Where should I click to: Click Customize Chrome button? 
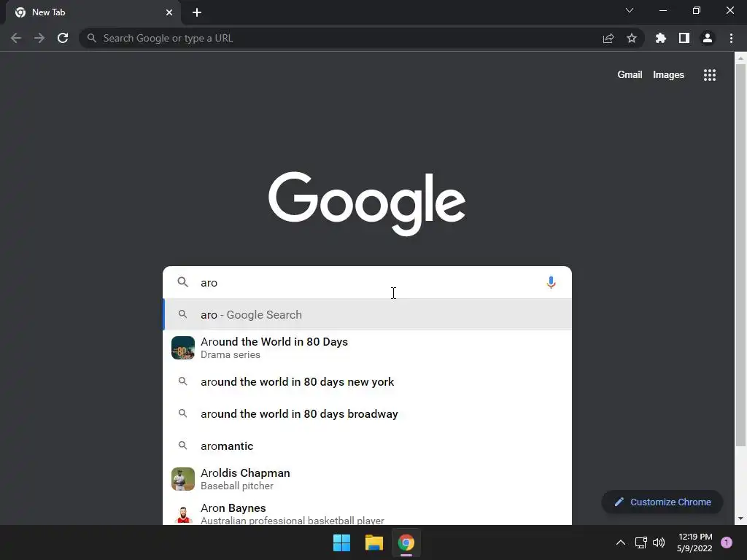point(662,502)
